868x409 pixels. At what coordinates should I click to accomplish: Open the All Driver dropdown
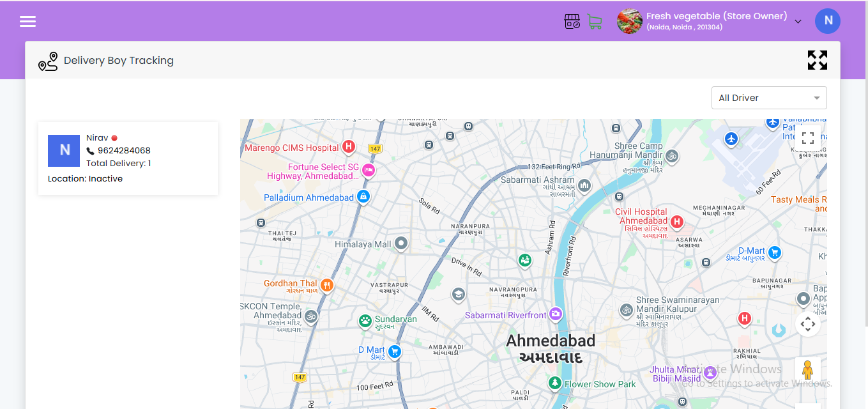(769, 98)
